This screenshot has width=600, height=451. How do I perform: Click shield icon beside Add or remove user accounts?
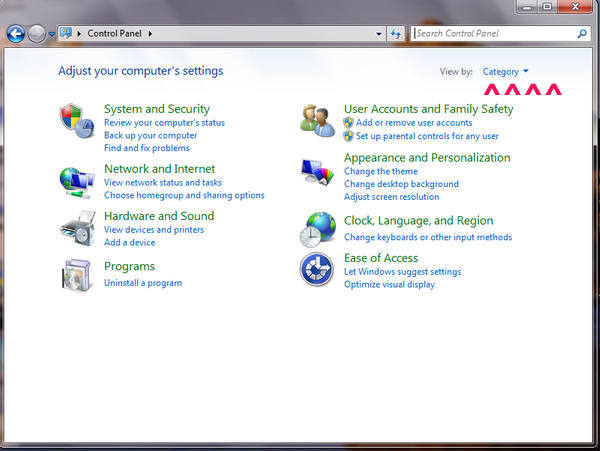348,123
